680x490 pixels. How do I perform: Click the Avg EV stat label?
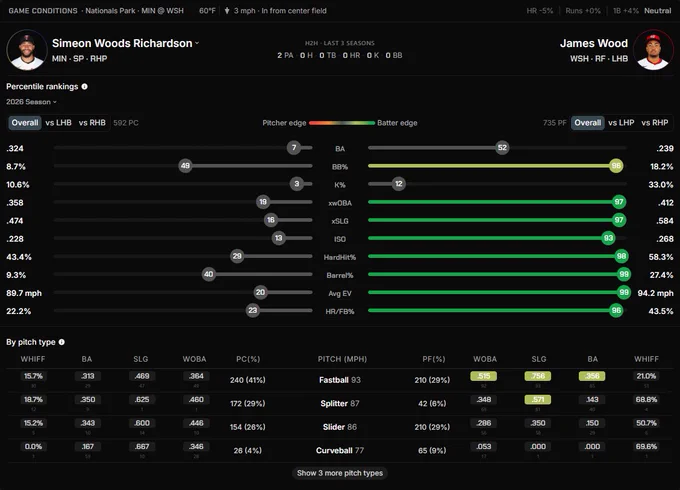(x=340, y=294)
